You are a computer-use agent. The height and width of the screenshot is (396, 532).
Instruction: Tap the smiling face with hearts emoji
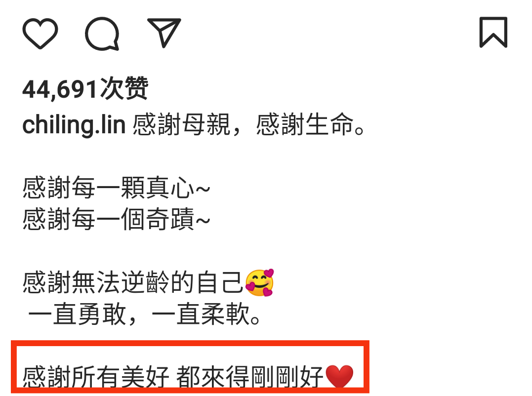(259, 283)
